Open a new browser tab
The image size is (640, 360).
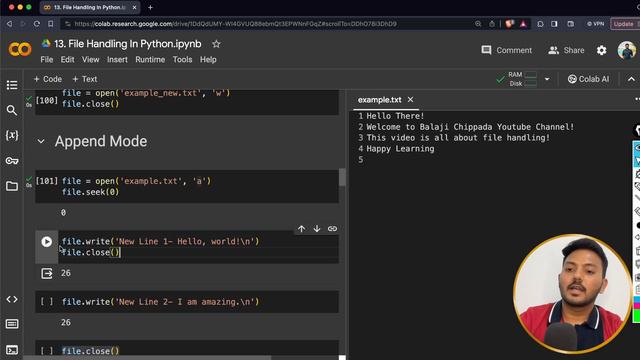pos(150,7)
